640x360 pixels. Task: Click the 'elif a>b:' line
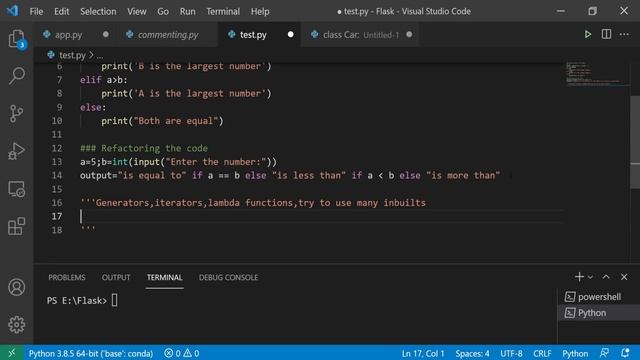pyautogui.click(x=104, y=80)
